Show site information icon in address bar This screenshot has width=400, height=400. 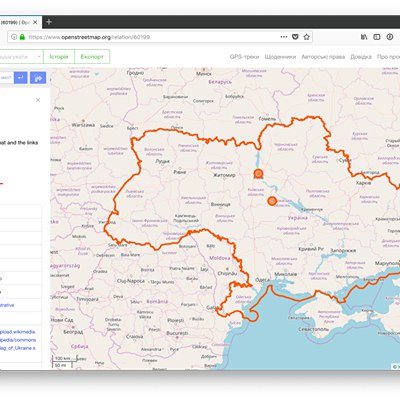[x=14, y=37]
